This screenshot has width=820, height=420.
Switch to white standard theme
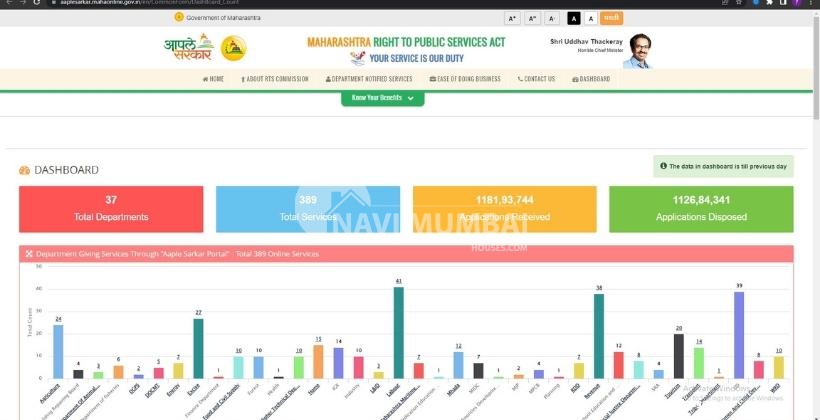(591, 18)
